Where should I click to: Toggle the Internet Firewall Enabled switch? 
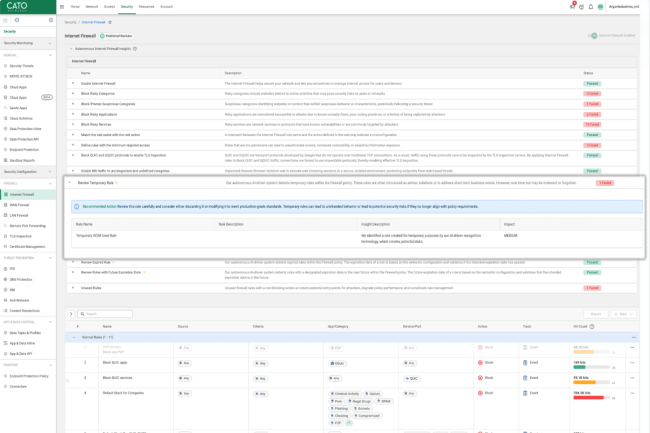pyautogui.click(x=593, y=36)
